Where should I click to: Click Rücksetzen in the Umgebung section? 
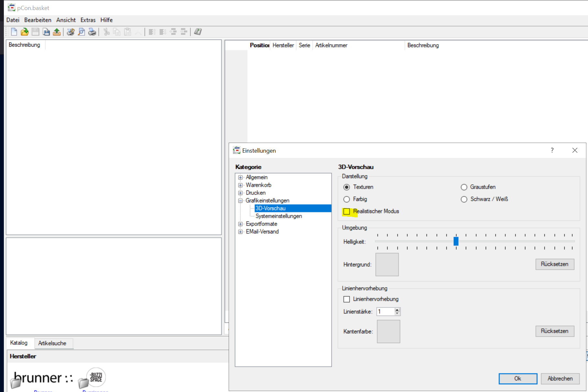pyautogui.click(x=554, y=264)
